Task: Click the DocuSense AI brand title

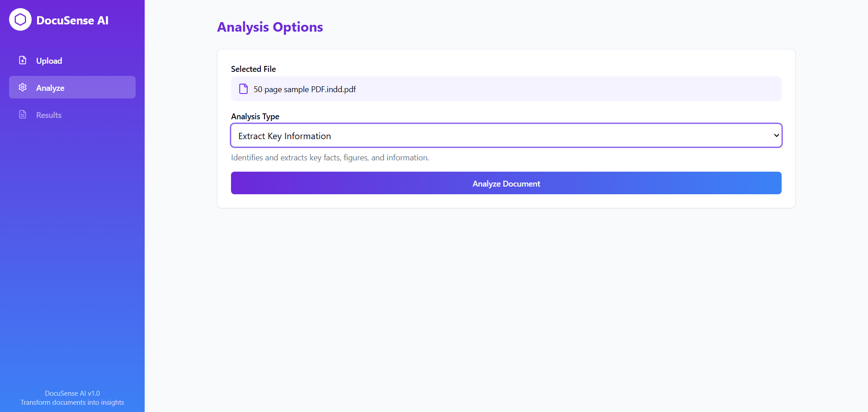Action: pyautogui.click(x=72, y=20)
